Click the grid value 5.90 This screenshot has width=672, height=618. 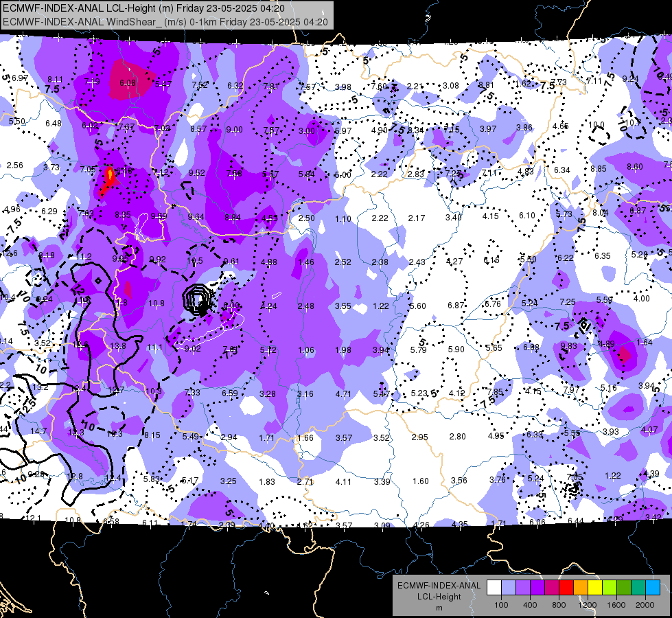[x=456, y=350]
